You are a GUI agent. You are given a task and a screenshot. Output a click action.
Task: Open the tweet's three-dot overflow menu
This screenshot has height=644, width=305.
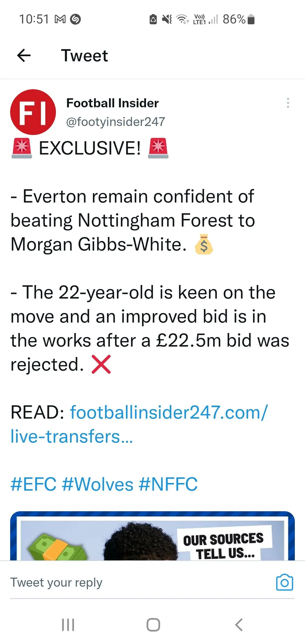pyautogui.click(x=288, y=103)
